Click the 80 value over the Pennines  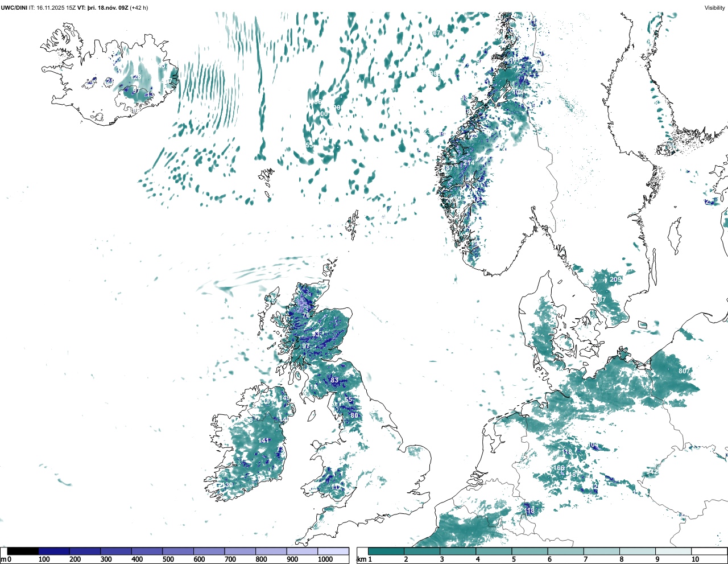click(x=354, y=415)
